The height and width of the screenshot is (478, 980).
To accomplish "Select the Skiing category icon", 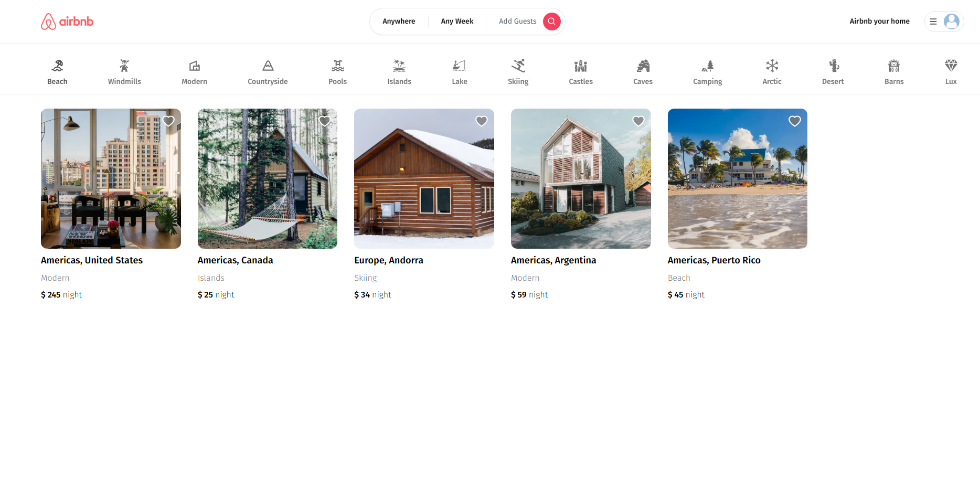I will click(518, 66).
